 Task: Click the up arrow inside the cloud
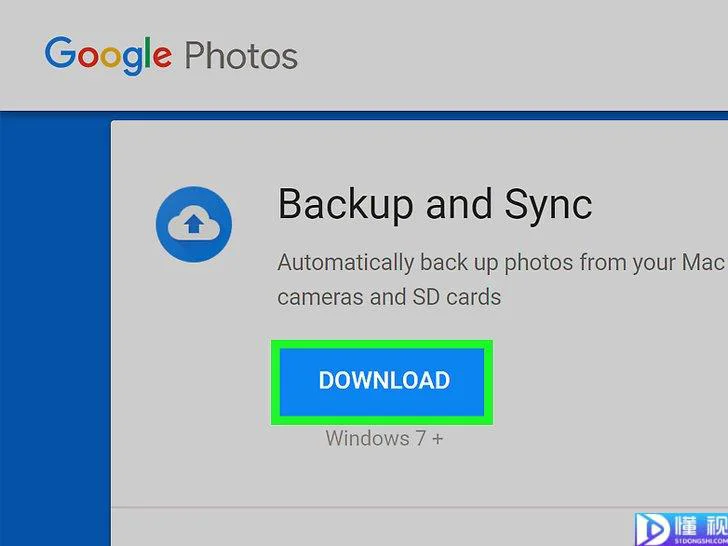pyautogui.click(x=194, y=225)
